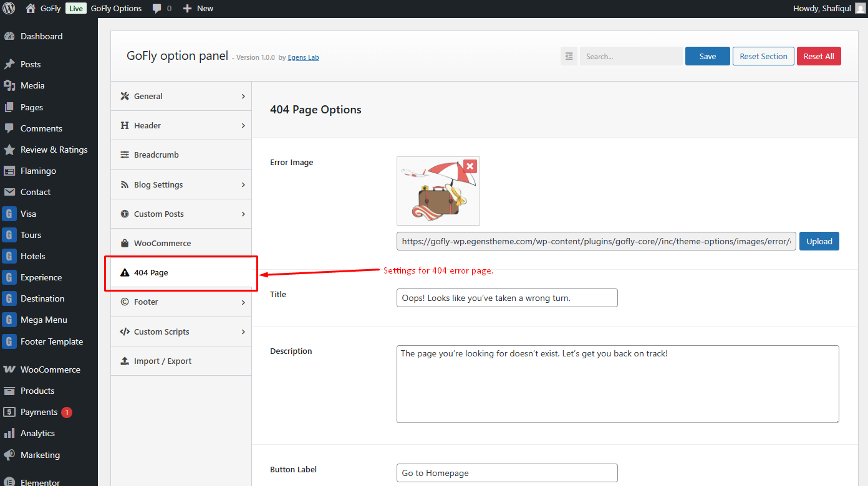868x486 pixels.
Task: Toggle the expand all options icon
Action: point(569,56)
